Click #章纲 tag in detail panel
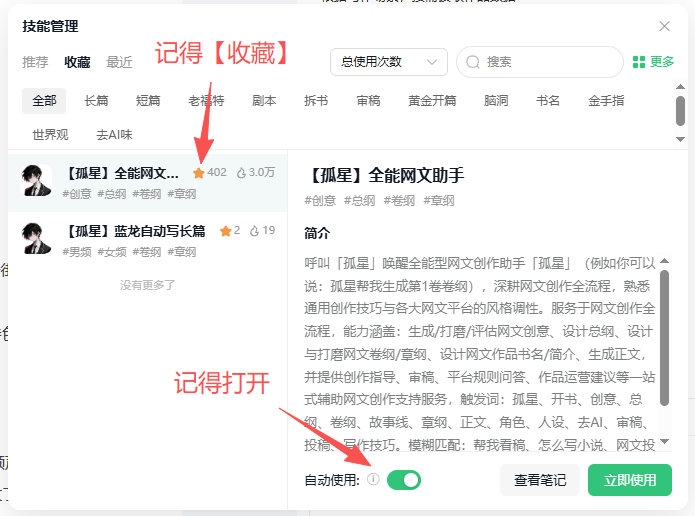This screenshot has height=516, width=695. click(x=439, y=201)
